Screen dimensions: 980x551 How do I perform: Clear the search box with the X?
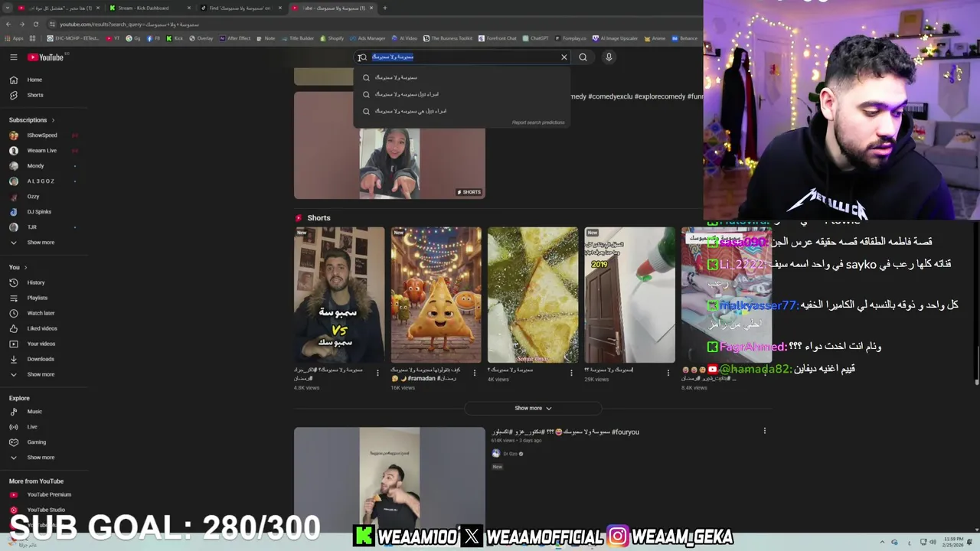pos(564,57)
